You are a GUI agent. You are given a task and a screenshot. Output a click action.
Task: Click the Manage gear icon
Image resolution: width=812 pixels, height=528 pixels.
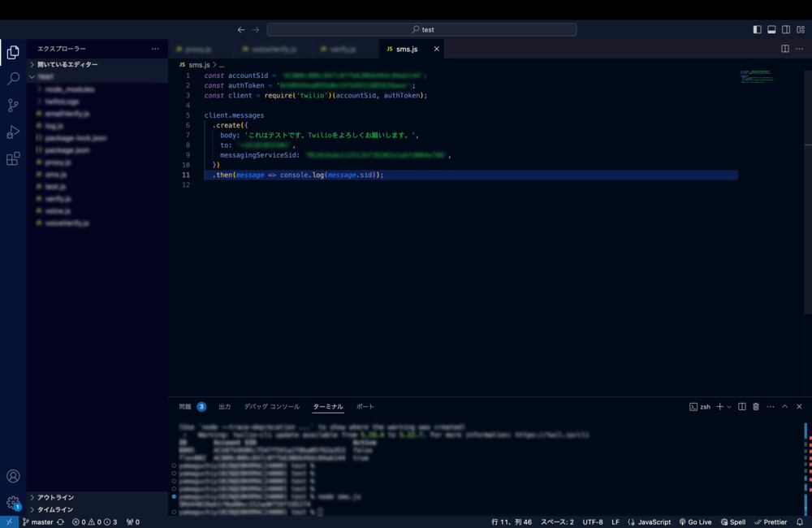(13, 503)
